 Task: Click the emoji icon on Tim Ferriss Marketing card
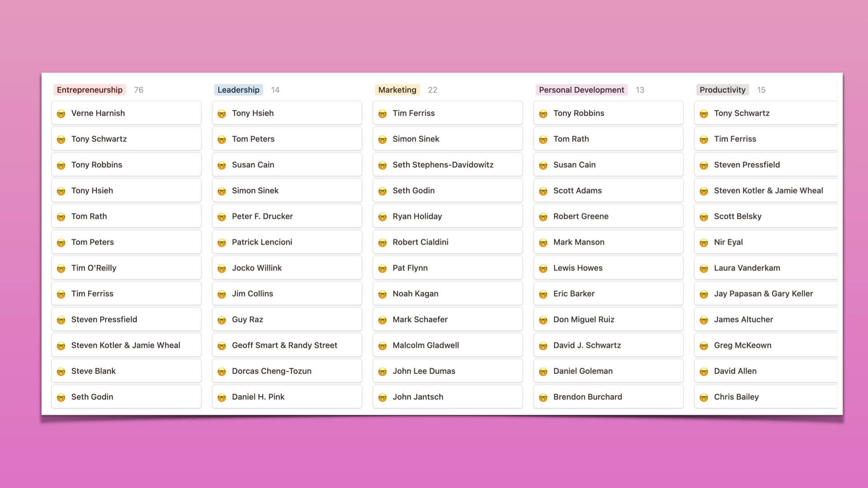[382, 114]
